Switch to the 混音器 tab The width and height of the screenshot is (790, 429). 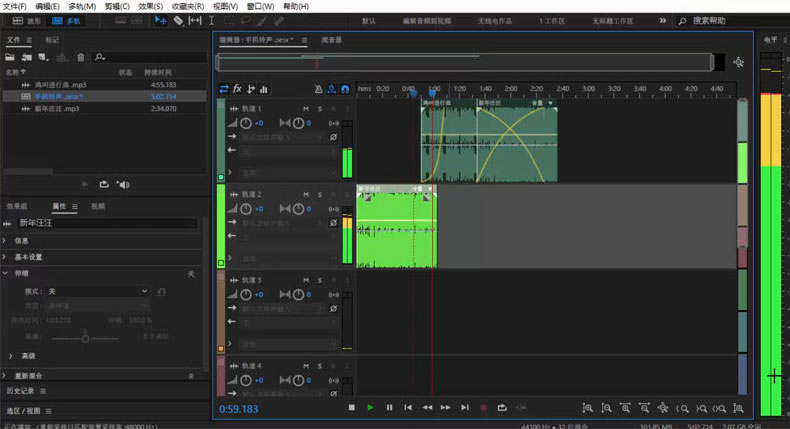point(331,40)
